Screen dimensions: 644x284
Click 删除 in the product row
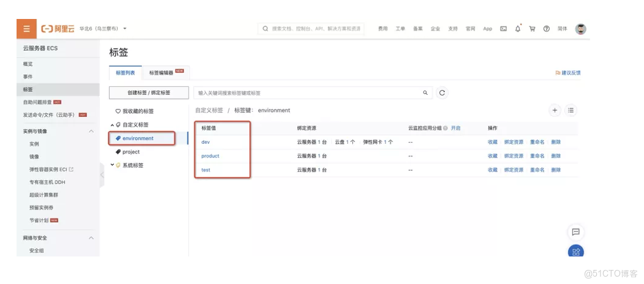point(556,156)
